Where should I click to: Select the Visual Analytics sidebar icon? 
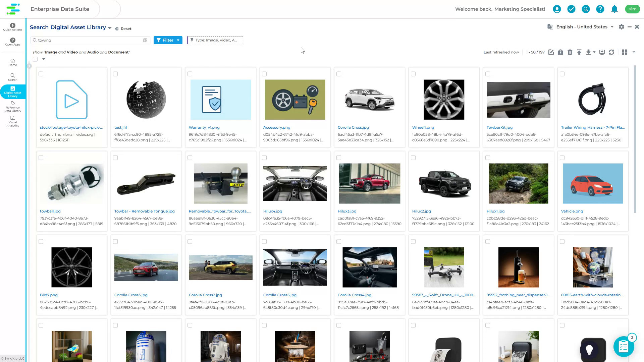point(12,121)
